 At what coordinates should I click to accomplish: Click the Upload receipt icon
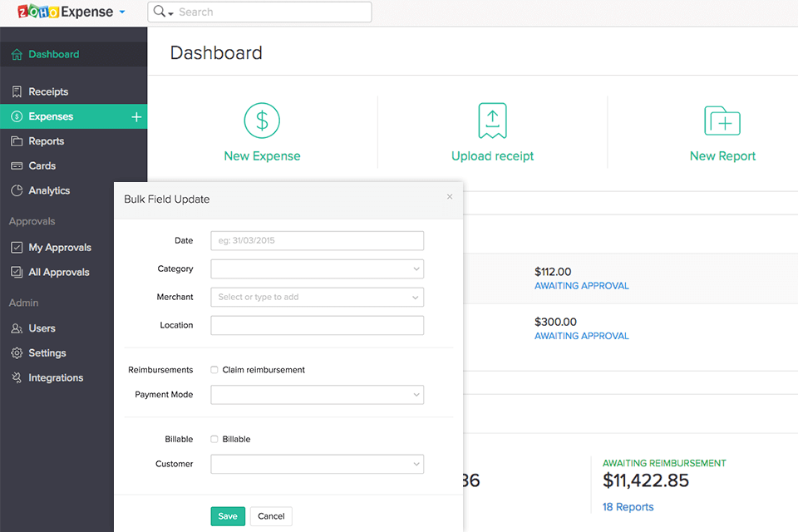[x=493, y=121]
